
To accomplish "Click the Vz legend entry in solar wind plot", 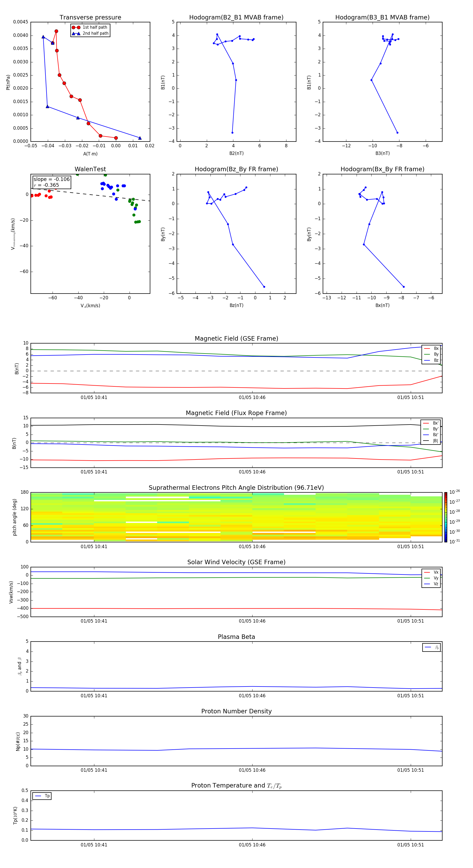I will pyautogui.click(x=431, y=584).
